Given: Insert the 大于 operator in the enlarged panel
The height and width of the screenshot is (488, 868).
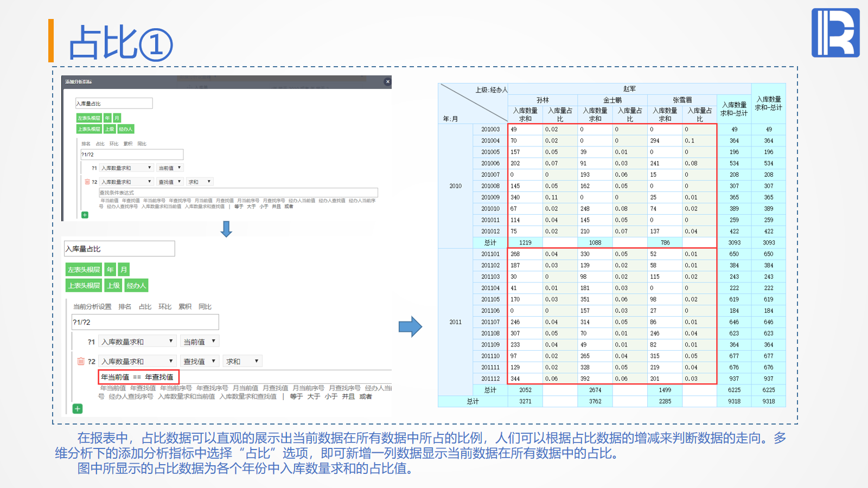Looking at the screenshot, I should tap(314, 396).
